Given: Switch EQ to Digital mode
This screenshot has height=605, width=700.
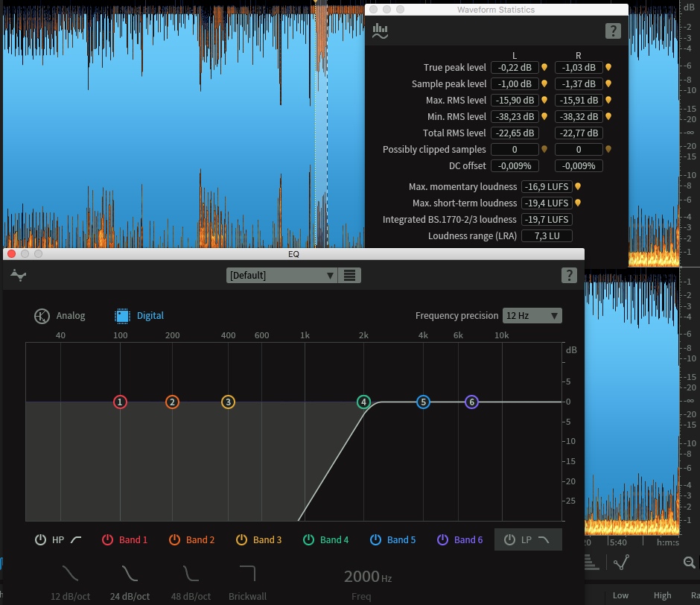Looking at the screenshot, I should [139, 316].
